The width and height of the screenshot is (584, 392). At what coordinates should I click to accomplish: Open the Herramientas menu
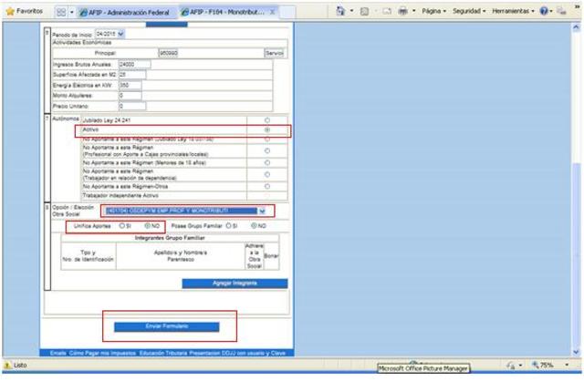[x=513, y=11]
